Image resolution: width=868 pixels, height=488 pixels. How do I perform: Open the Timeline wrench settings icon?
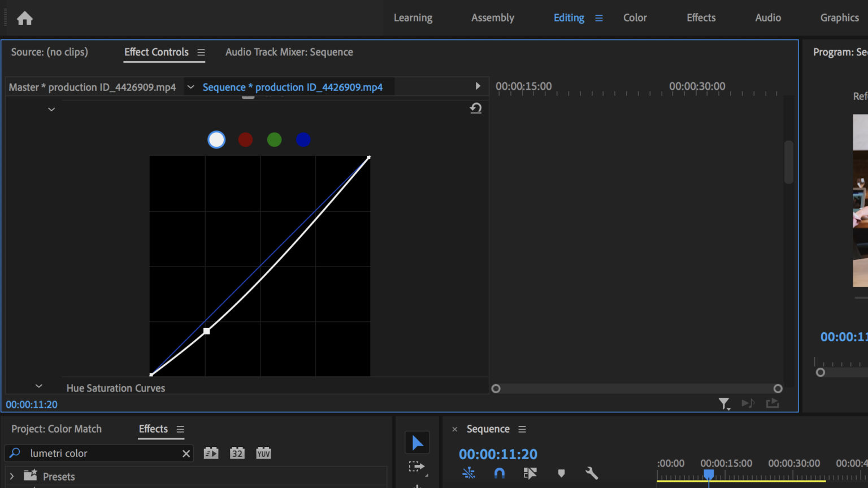tap(591, 473)
